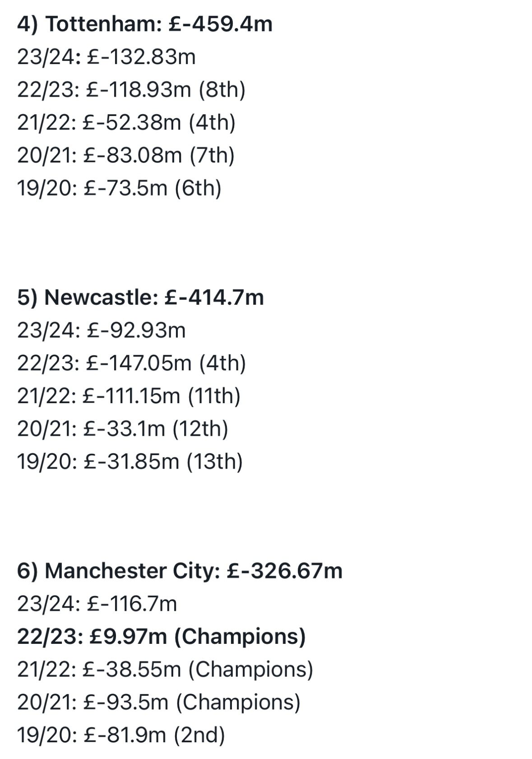532x759 pixels.
Task: Select the Newcastle £-414.7m heading
Action: (x=140, y=298)
